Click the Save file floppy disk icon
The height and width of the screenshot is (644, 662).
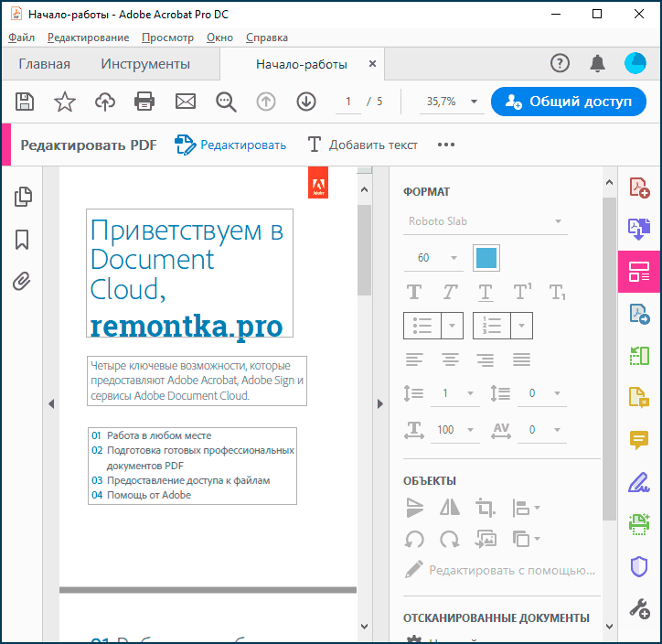25,102
